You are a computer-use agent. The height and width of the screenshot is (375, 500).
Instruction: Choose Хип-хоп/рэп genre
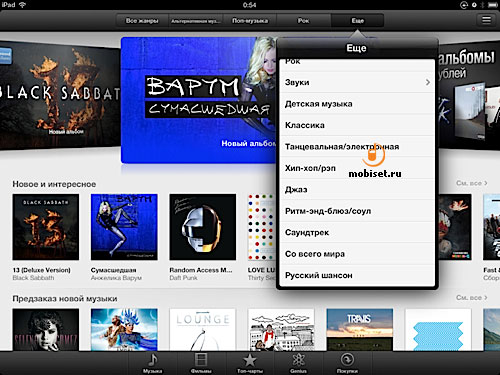tap(357, 168)
